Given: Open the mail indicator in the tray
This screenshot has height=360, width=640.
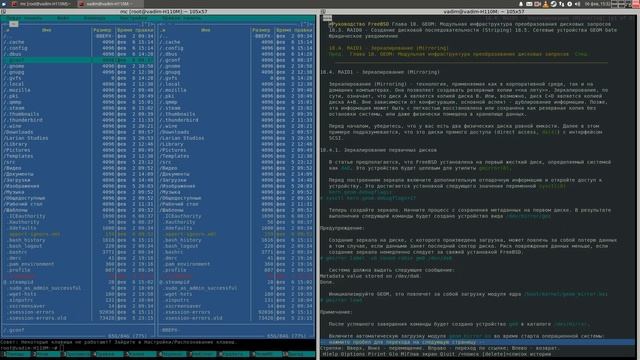Looking at the screenshot, I should click(x=529, y=4).
